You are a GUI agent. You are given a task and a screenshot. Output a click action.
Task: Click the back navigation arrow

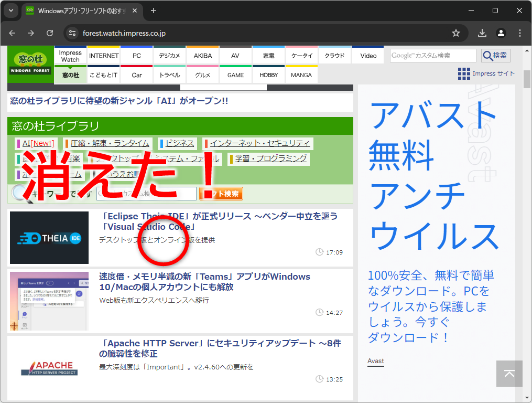pos(12,33)
